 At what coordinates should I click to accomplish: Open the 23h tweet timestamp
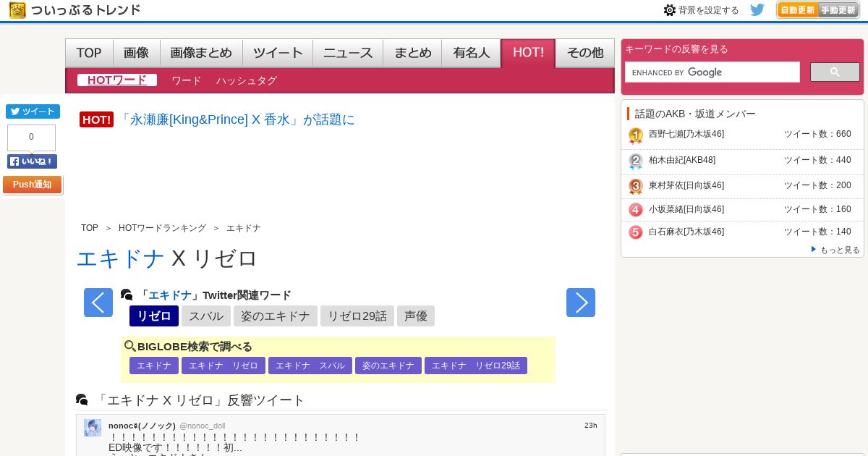click(591, 426)
